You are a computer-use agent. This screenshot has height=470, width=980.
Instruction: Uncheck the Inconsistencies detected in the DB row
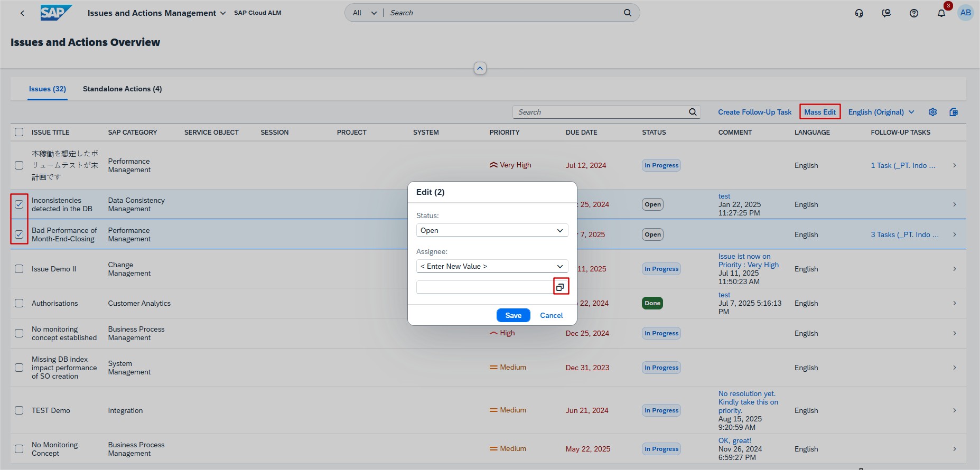tap(19, 204)
